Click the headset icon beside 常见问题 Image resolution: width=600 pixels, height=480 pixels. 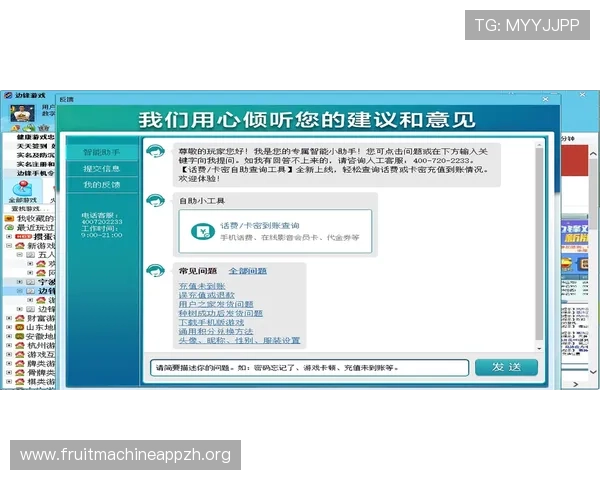(155, 270)
